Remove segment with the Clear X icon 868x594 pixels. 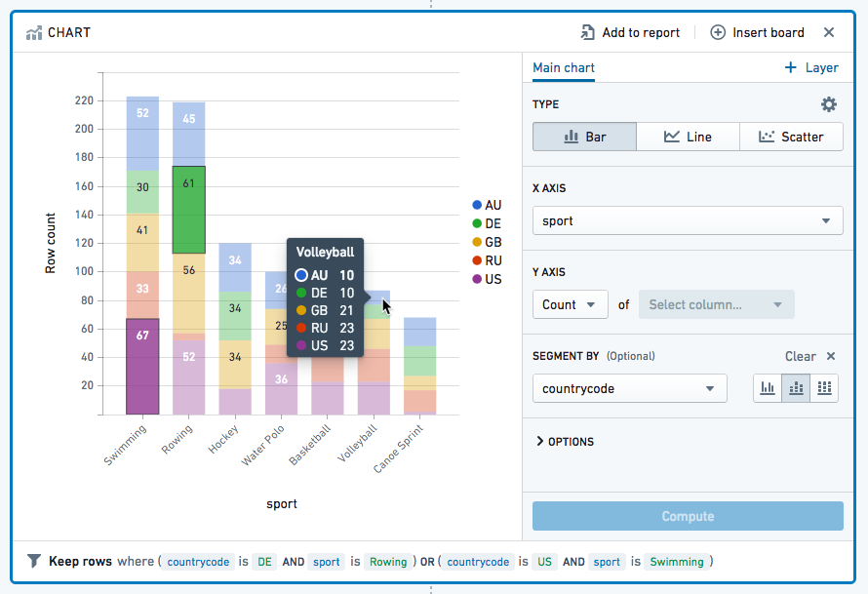(x=830, y=356)
